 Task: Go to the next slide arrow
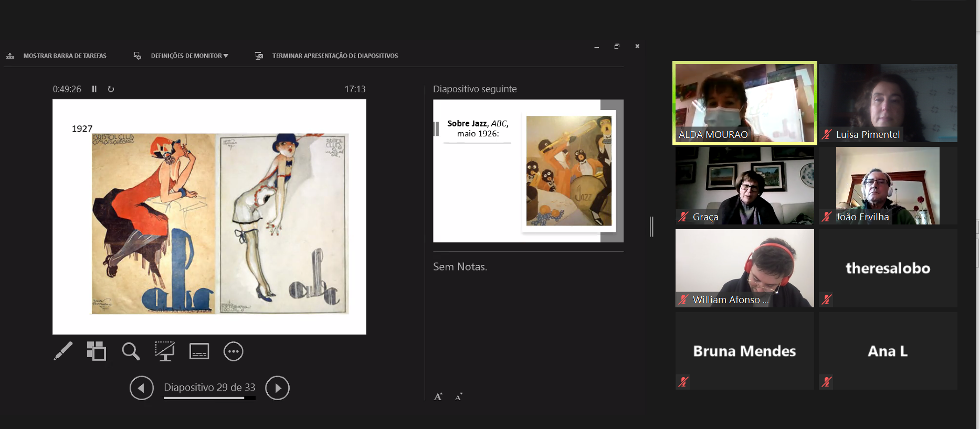(x=277, y=388)
